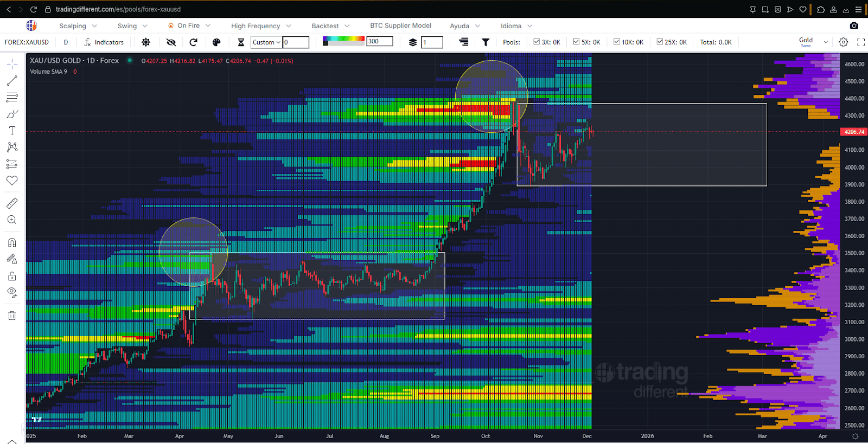This screenshot has width=868, height=444.
Task: Click the brightness sun icon in toolbar
Action: click(x=146, y=42)
